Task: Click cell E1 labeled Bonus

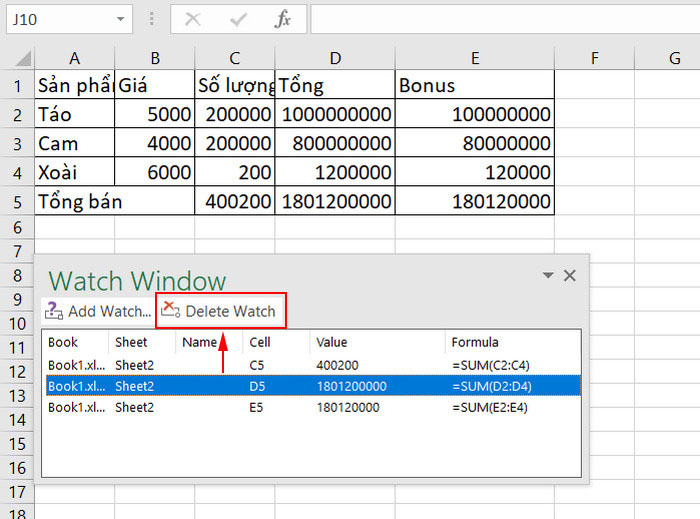Action: 475,85
